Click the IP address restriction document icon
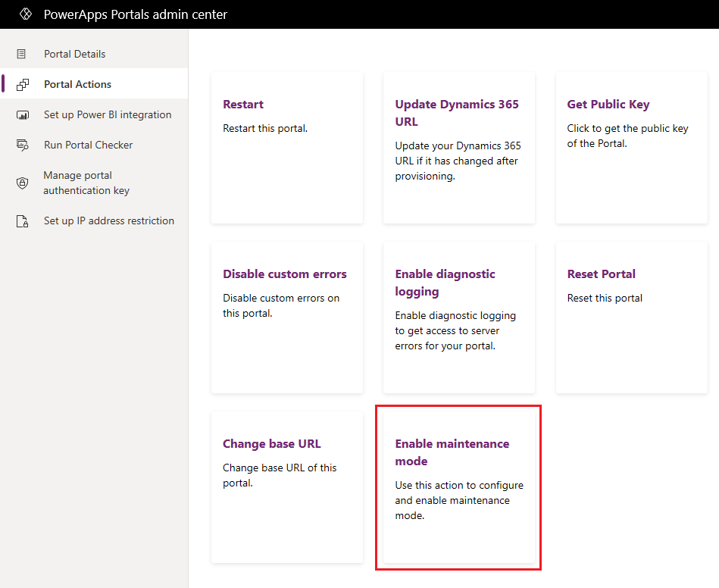Viewport: 719px width, 588px height. 23,221
